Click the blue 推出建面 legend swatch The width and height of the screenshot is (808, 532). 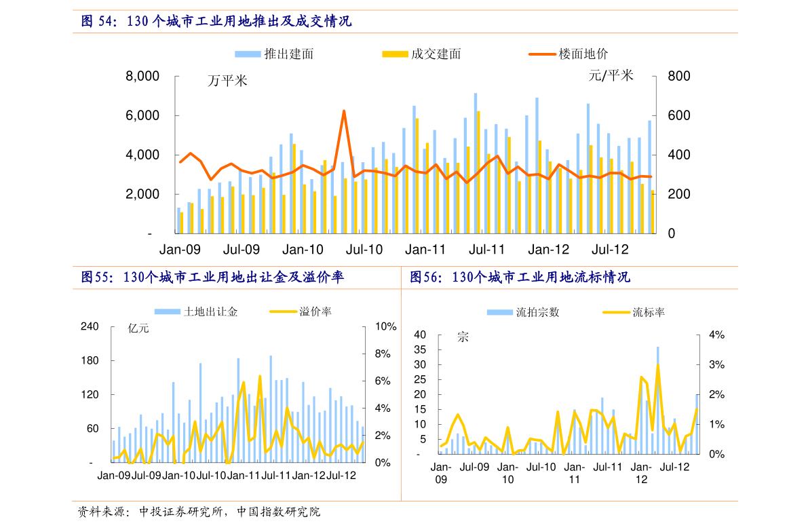[x=248, y=54]
